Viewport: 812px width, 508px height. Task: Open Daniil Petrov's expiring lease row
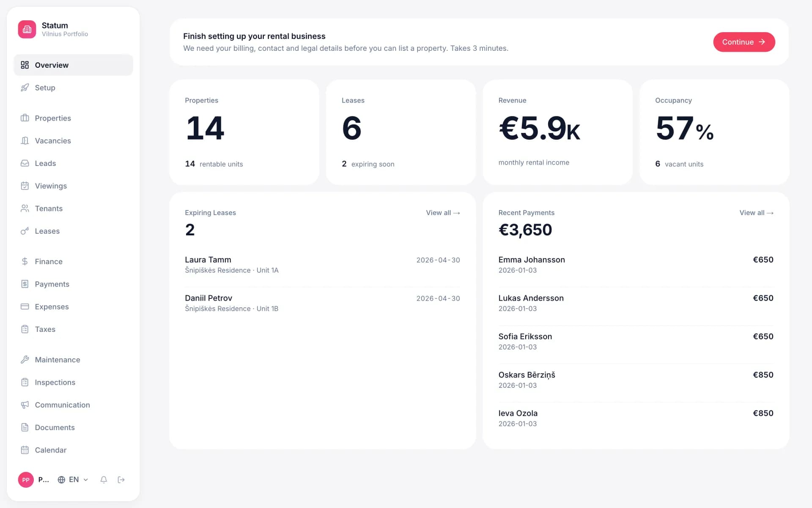[322, 303]
